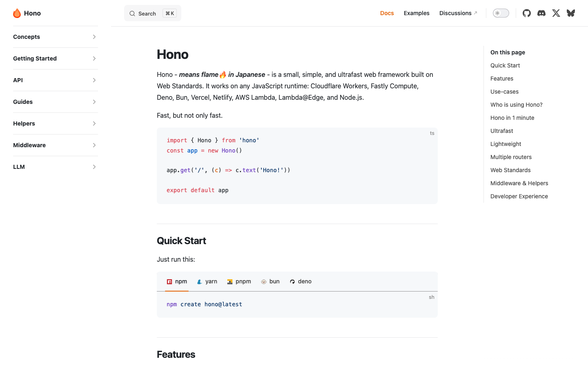
Task: Select the deno install tab
Action: click(301, 281)
